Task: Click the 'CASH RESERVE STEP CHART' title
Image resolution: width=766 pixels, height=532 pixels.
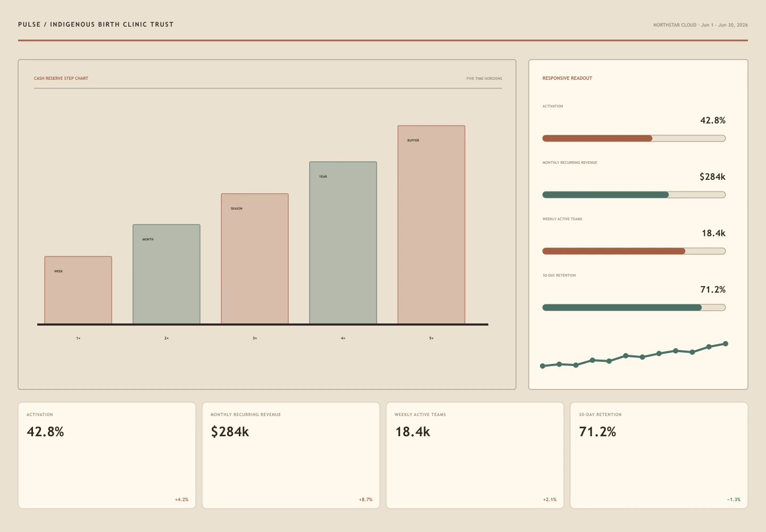Action: click(x=61, y=78)
